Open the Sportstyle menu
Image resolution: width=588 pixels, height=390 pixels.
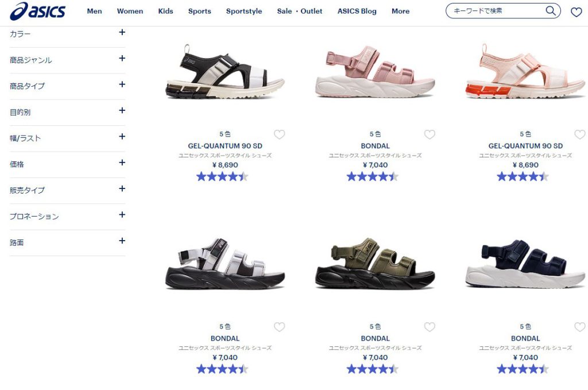244,11
